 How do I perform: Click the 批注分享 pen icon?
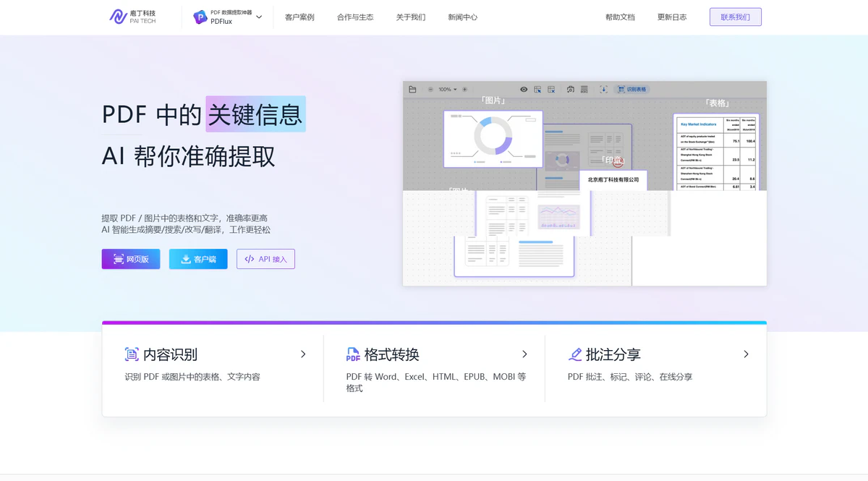[x=575, y=354]
